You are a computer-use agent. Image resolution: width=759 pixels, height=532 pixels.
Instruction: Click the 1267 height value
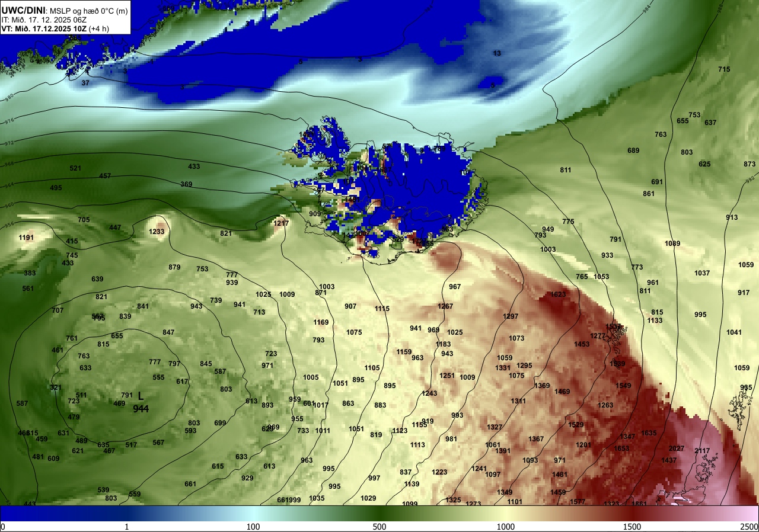[x=445, y=306]
